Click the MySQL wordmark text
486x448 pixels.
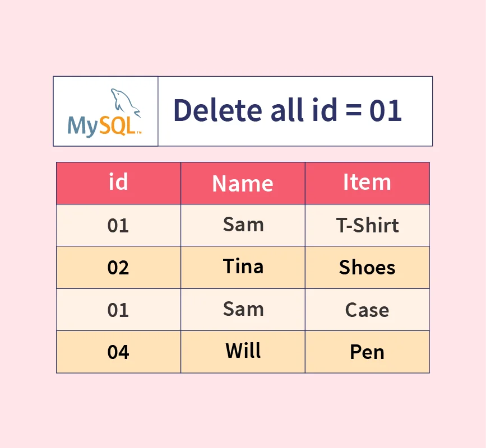click(101, 125)
